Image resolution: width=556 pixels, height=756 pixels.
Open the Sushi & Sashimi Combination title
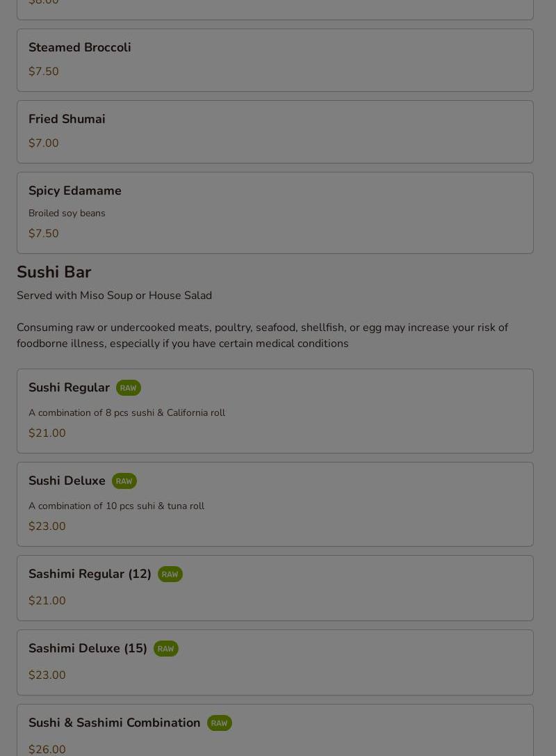(114, 723)
